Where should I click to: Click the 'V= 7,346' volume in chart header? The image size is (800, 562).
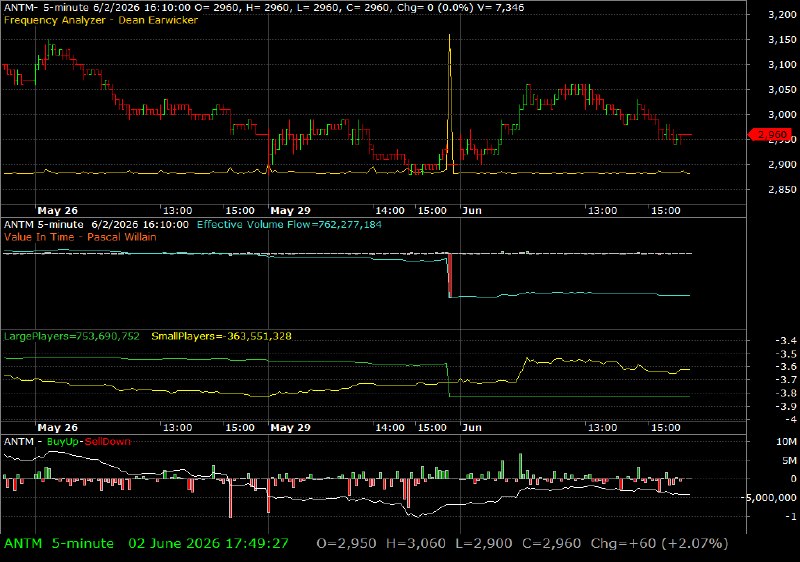click(502, 8)
